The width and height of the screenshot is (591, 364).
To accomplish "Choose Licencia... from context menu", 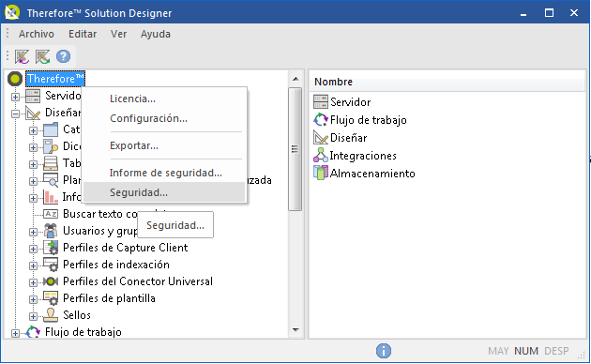I will [x=164, y=99].
